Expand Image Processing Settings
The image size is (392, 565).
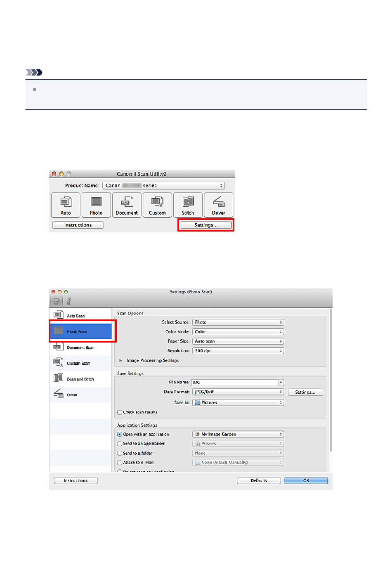[121, 360]
